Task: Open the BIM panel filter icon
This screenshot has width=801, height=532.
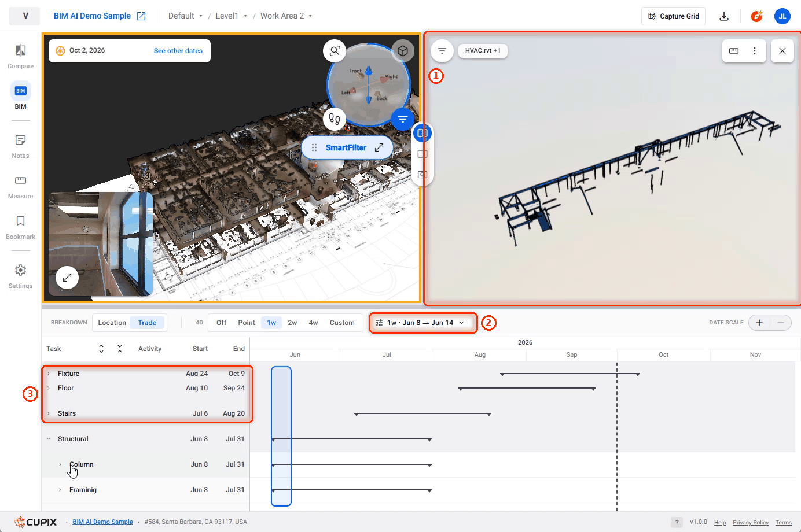Action: [442, 51]
